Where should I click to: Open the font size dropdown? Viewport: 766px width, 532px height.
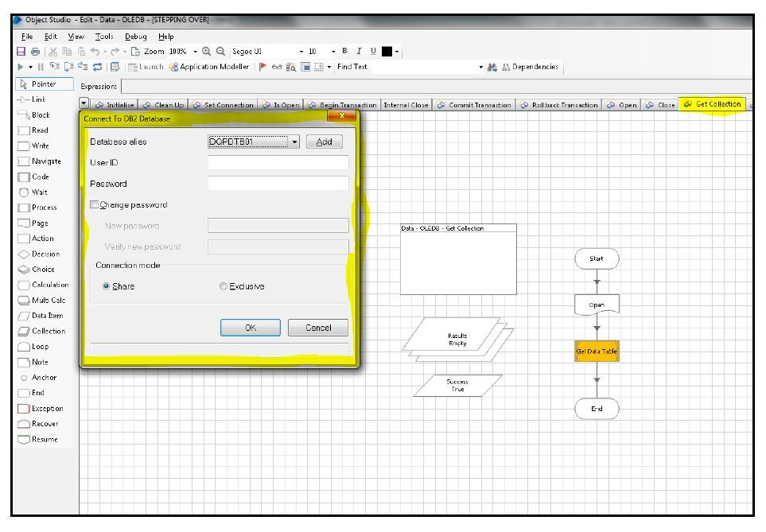[333, 52]
